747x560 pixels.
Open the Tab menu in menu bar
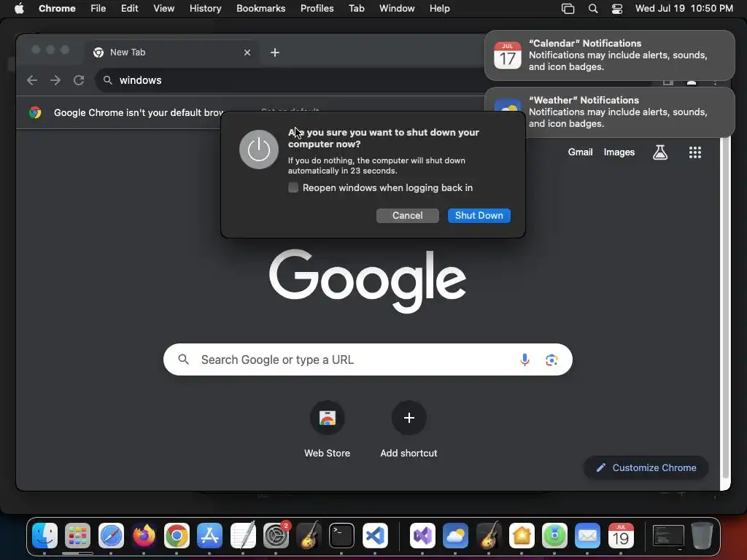pyautogui.click(x=356, y=9)
